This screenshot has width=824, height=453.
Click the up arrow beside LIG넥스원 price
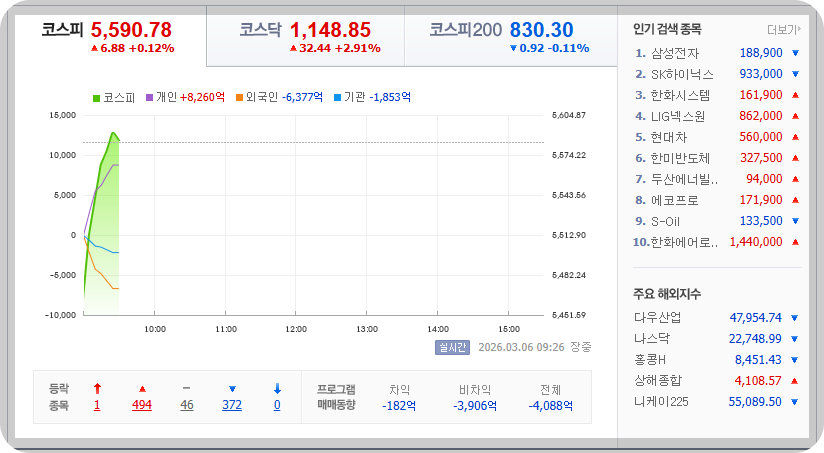coord(795,116)
